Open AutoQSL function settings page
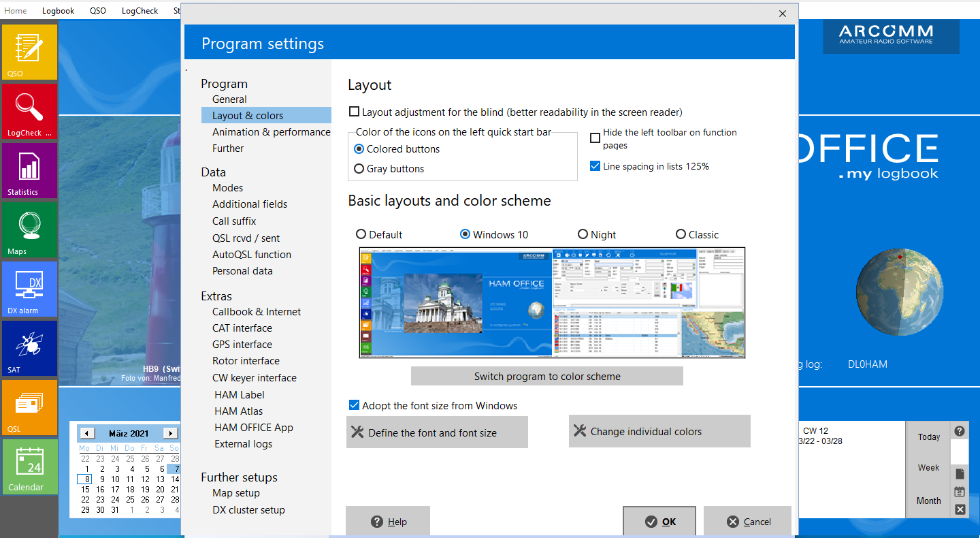980x538 pixels. point(252,255)
